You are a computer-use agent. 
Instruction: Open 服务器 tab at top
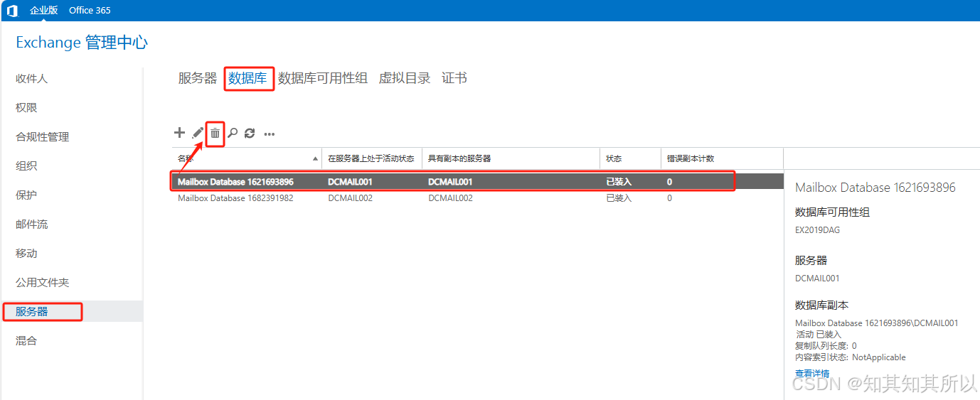click(x=198, y=78)
